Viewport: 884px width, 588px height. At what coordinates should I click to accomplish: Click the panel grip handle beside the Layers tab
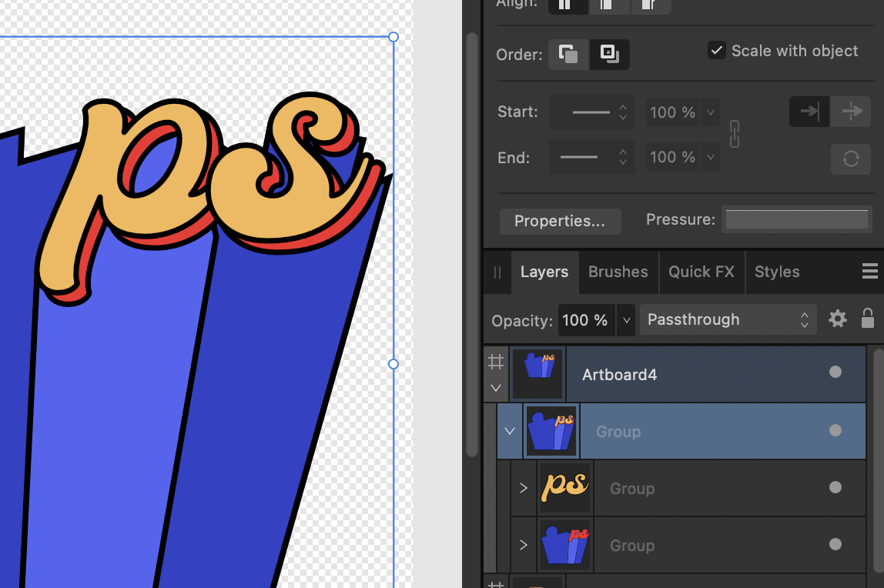point(497,272)
